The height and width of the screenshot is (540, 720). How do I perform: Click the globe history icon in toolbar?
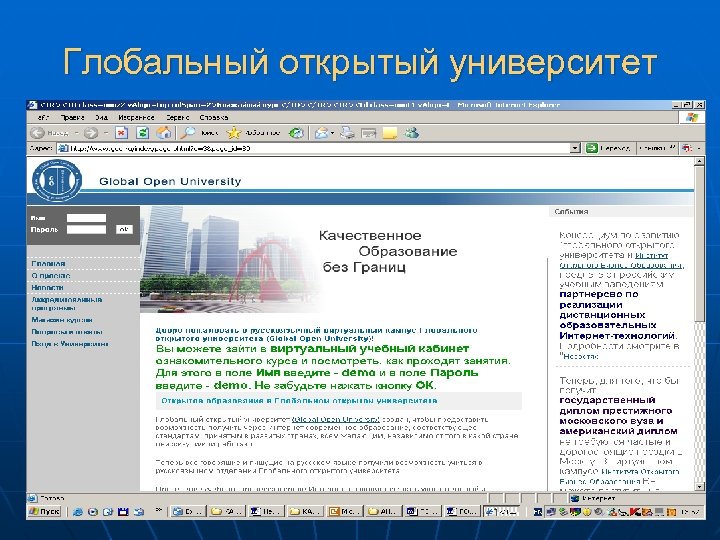tap(297, 133)
